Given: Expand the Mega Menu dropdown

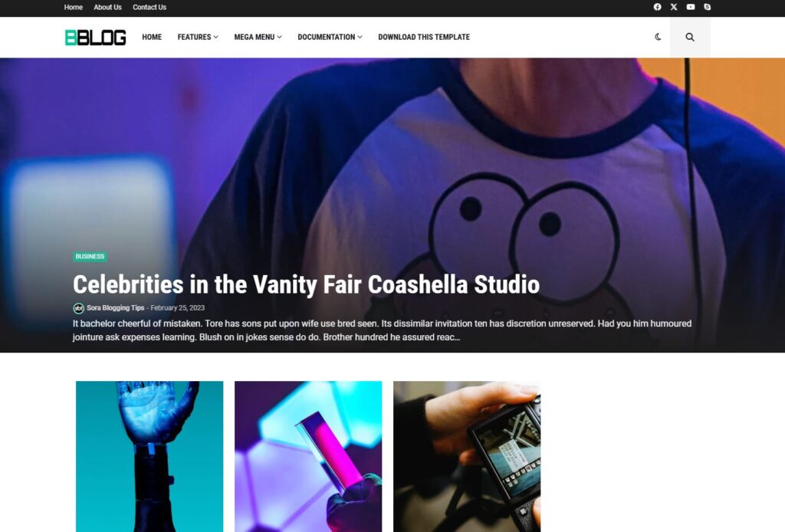Looking at the screenshot, I should pos(258,37).
